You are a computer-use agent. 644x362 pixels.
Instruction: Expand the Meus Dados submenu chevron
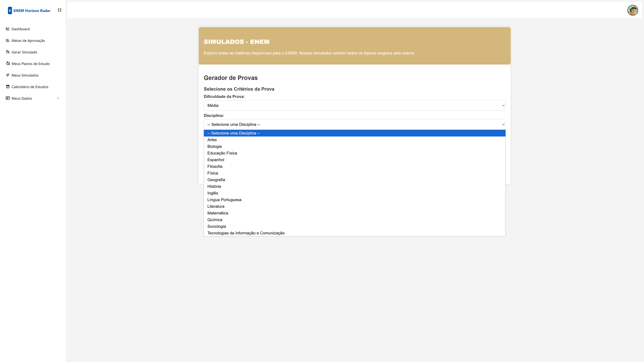58,98
